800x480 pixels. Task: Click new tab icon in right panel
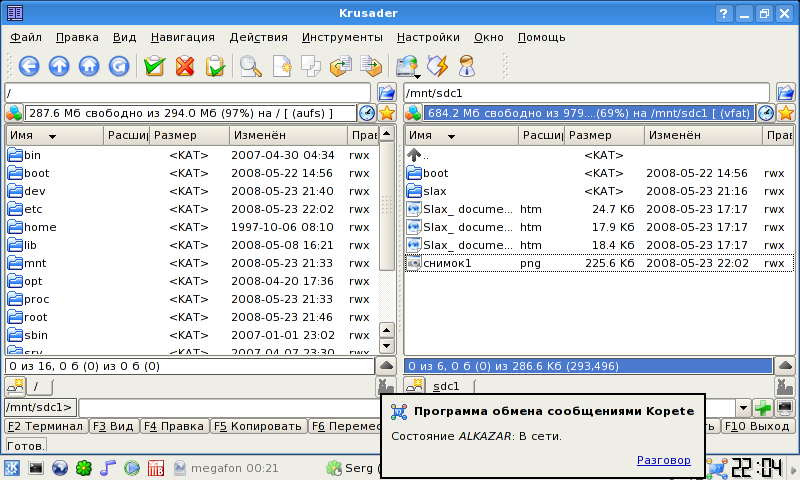pyautogui.click(x=414, y=385)
